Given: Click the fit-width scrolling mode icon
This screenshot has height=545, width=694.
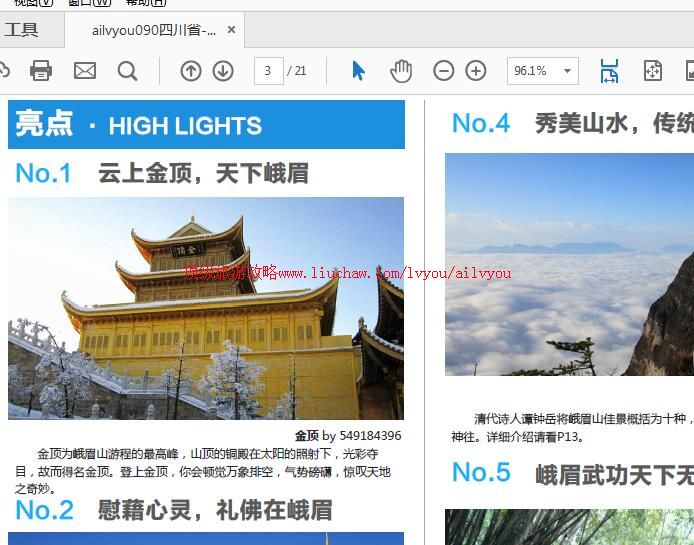Looking at the screenshot, I should (x=609, y=70).
